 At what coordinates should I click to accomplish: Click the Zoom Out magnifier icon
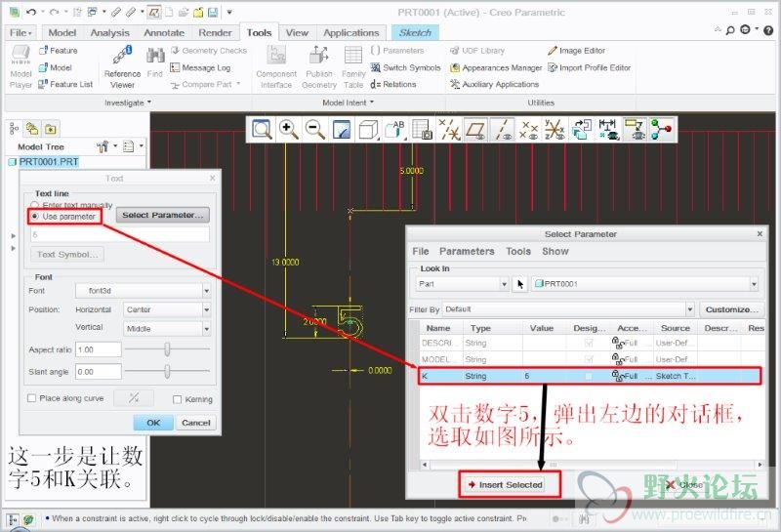point(314,129)
